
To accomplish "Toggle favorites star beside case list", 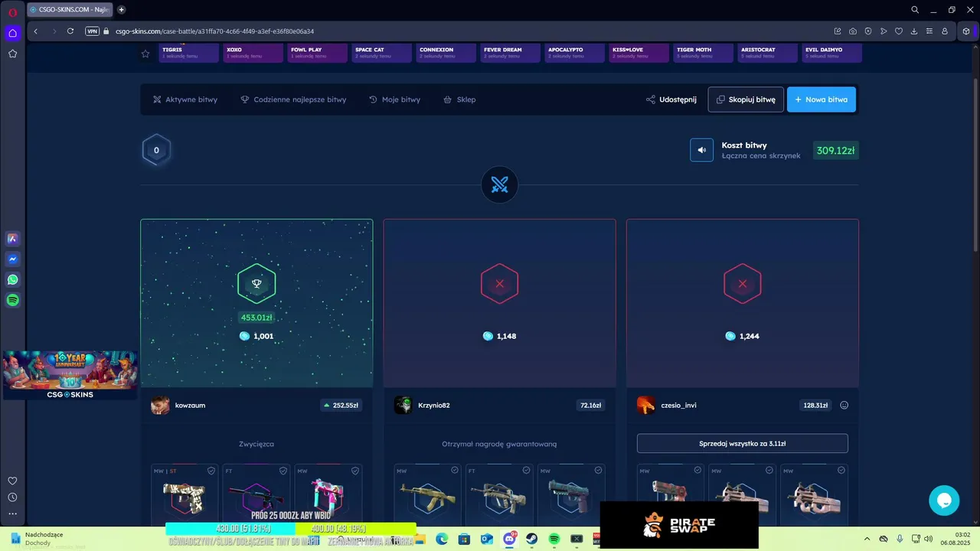I will click(145, 54).
